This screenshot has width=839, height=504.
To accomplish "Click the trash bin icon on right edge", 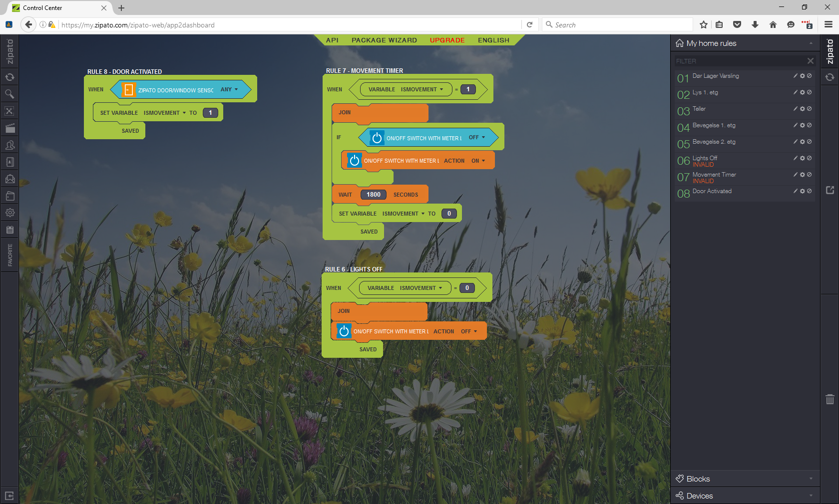I will (830, 399).
